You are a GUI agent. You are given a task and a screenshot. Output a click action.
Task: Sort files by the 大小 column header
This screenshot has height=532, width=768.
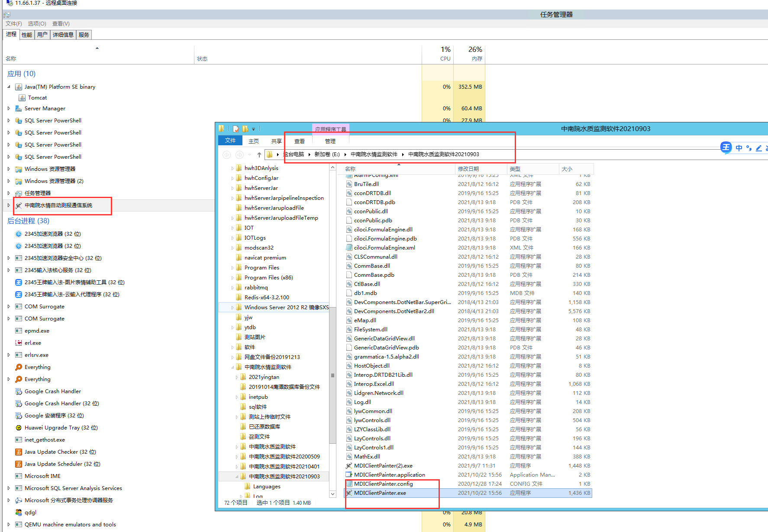576,169
